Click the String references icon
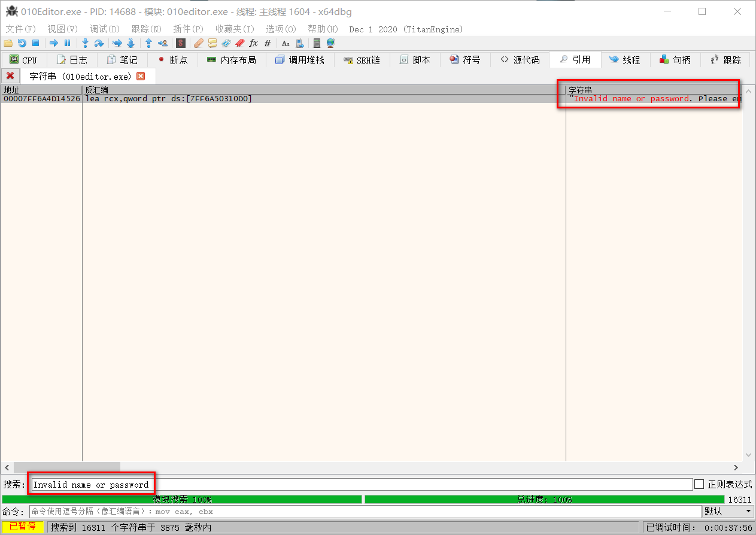The height and width of the screenshot is (535, 756). (286, 43)
